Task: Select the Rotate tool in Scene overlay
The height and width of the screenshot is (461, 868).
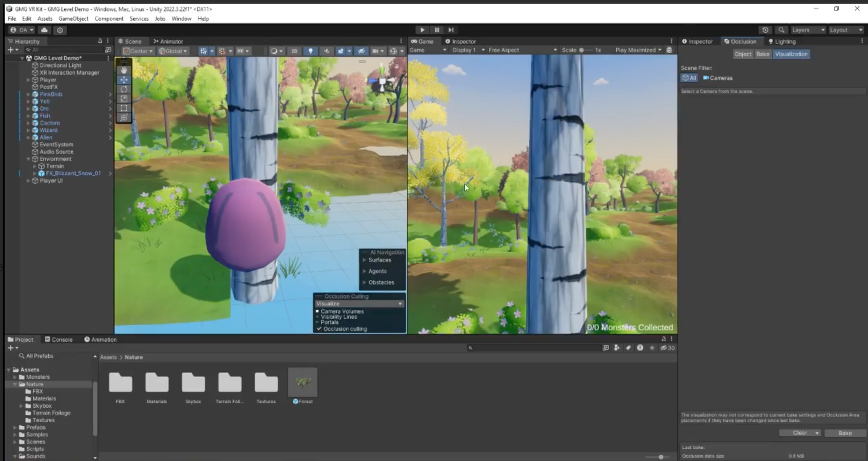Action: click(124, 89)
